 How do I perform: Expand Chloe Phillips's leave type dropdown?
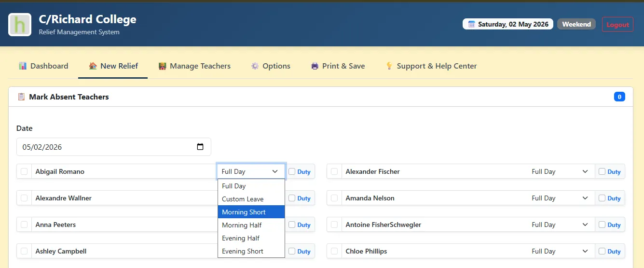pos(561,251)
